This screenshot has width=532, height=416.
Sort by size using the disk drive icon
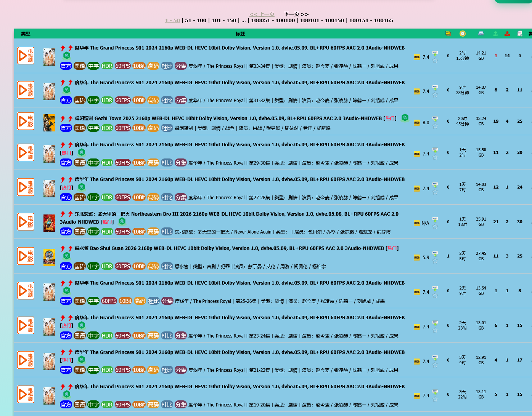pyautogui.click(x=481, y=34)
